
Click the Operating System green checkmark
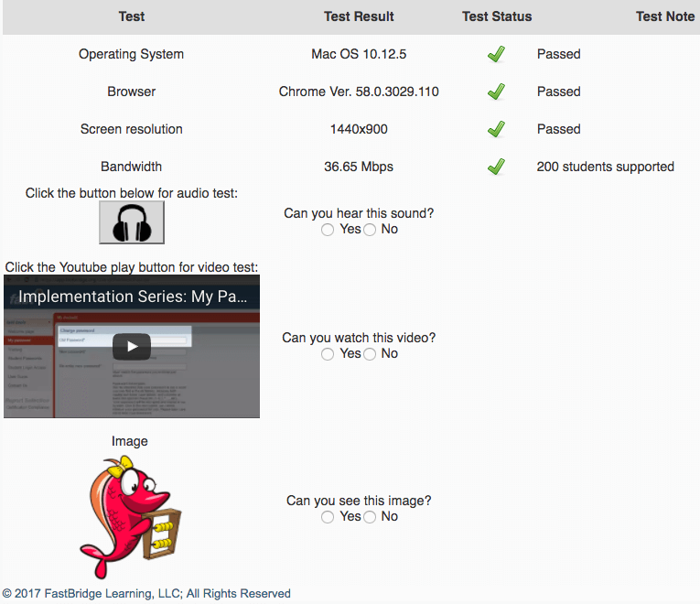(x=496, y=54)
